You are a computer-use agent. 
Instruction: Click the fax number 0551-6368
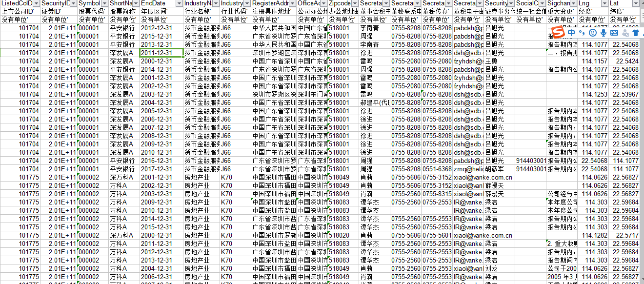point(437,169)
